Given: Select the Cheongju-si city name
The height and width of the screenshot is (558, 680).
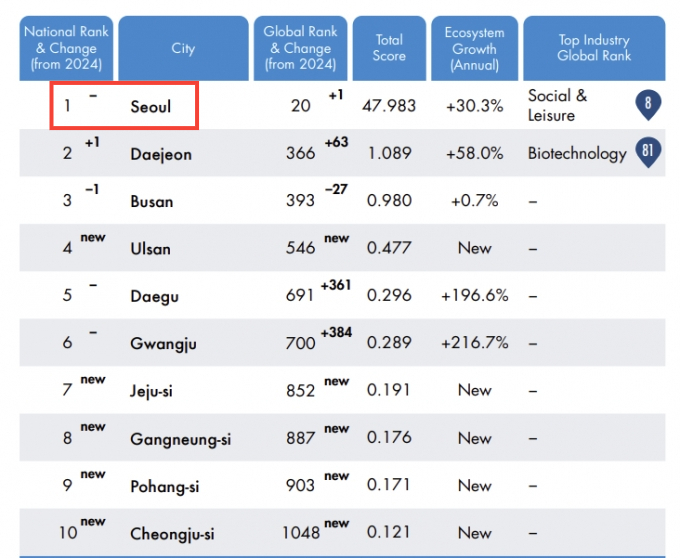Looking at the screenshot, I should pyautogui.click(x=172, y=534).
